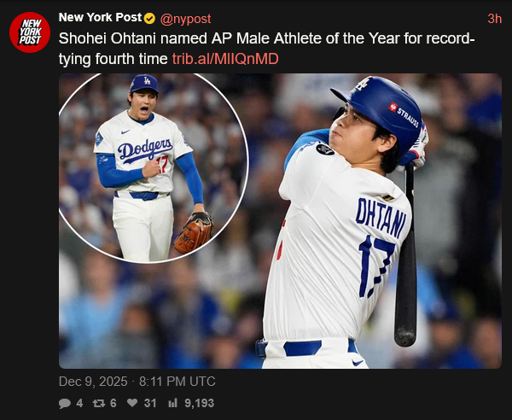Click the Dec 9, 2025 date
This screenshot has height=420, width=512.
91,381
